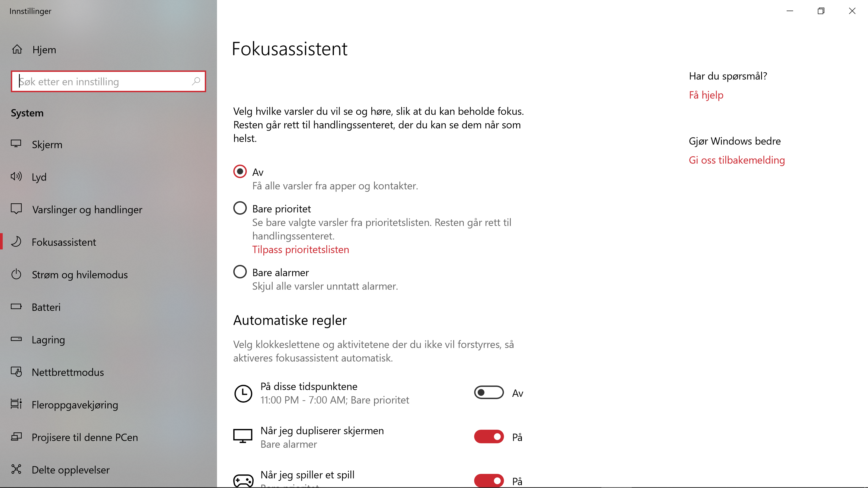The width and height of the screenshot is (868, 488).
Task: Click the Nettbrettmodus tablet icon
Action: [17, 372]
